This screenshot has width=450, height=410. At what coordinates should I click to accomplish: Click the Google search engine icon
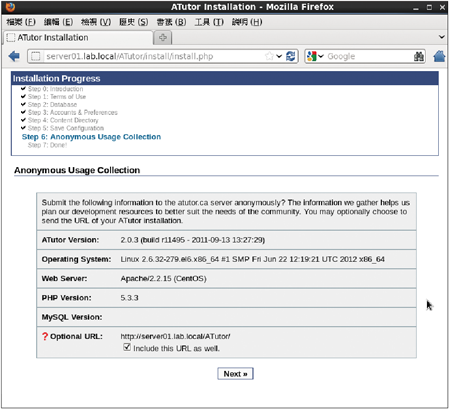pyautogui.click(x=311, y=56)
